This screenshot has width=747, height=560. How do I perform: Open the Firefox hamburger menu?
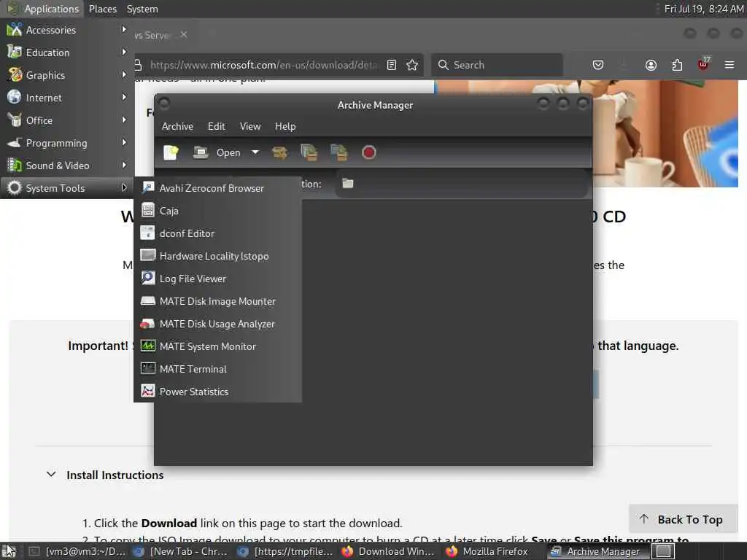pos(729,65)
